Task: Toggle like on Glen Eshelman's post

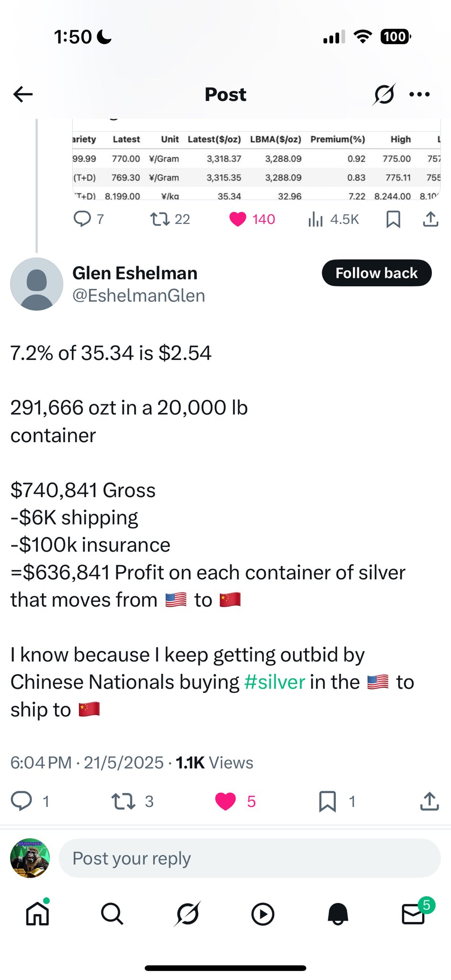Action: pos(225,801)
